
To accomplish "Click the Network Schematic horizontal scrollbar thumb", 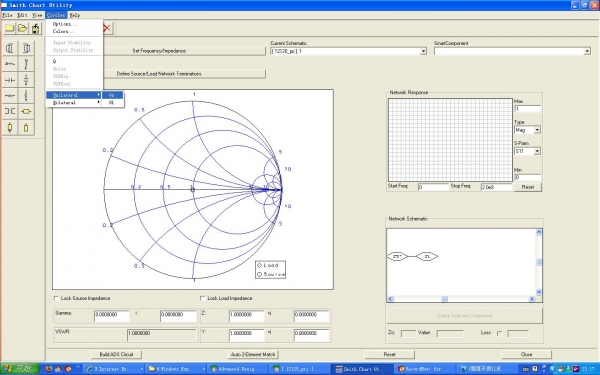I will pyautogui.click(x=444, y=299).
